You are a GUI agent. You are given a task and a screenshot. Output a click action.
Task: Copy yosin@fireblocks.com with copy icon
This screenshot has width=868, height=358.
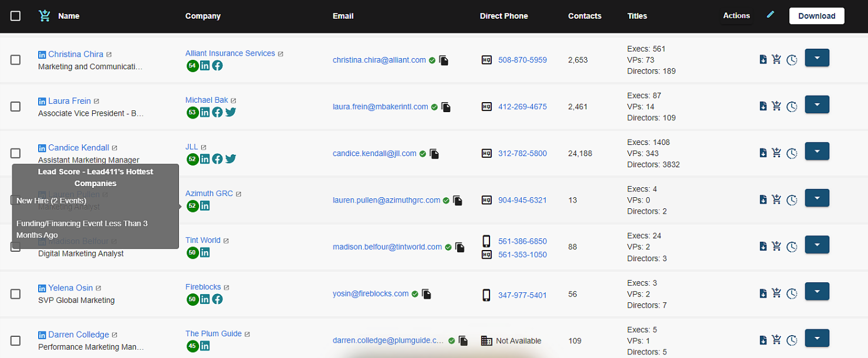[427, 294]
